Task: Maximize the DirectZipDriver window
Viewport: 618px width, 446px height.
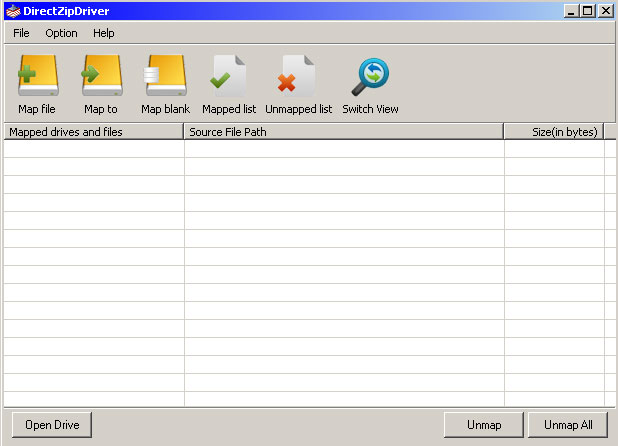Action: 587,11
